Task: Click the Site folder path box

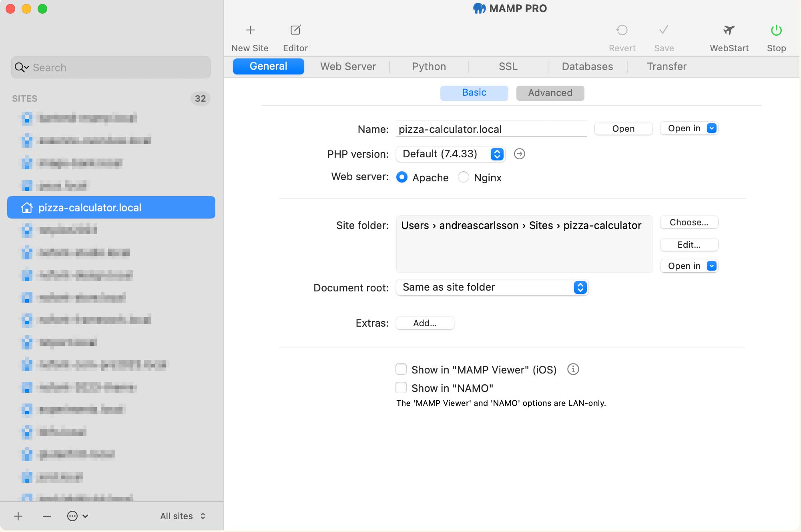Action: pyautogui.click(x=524, y=244)
